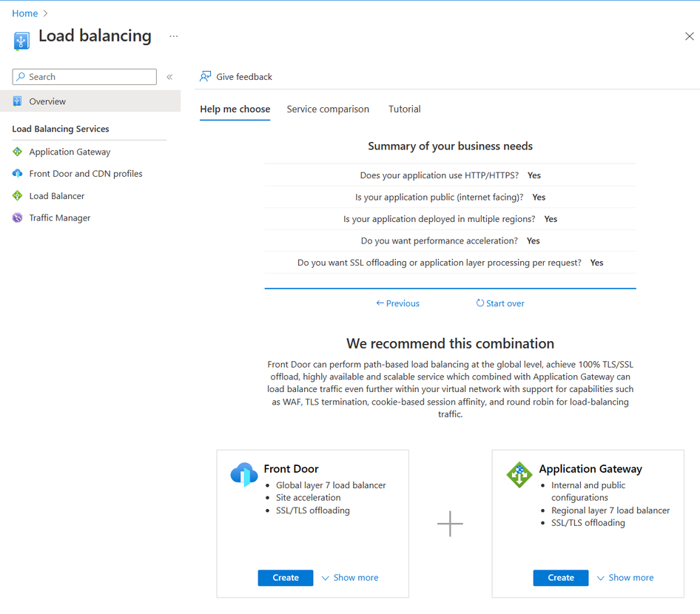Click the Traffic Manager sidebar icon
The height and width of the screenshot is (614, 700).
tap(18, 217)
